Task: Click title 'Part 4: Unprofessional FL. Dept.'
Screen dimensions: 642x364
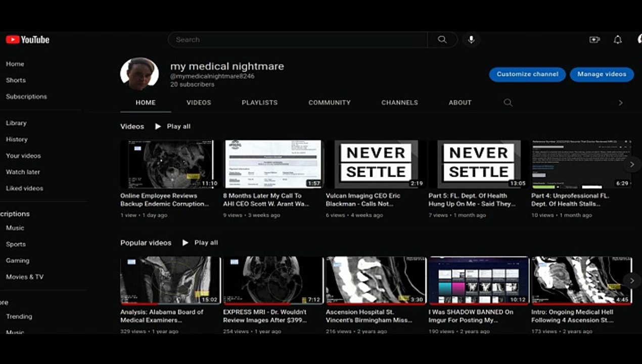Action: point(570,200)
